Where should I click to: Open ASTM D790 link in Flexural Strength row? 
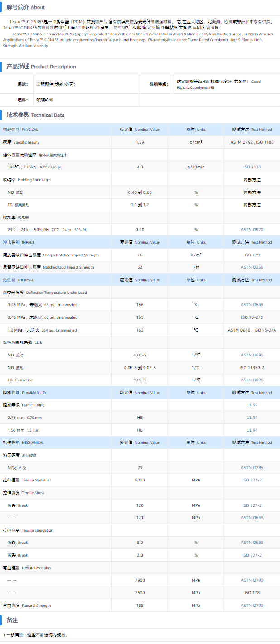[252, 606]
